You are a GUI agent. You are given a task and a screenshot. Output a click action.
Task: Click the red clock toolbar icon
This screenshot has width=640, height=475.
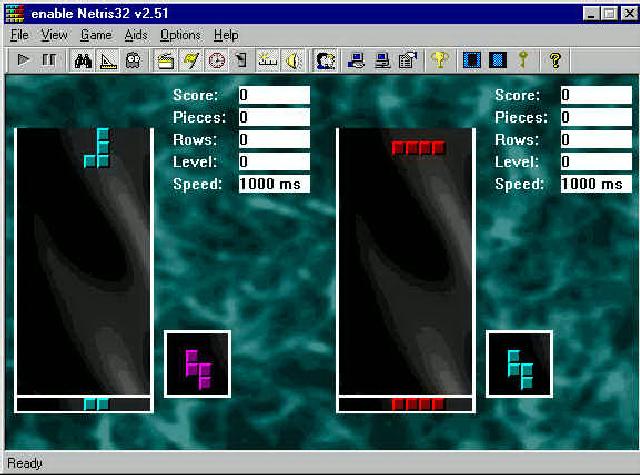[x=216, y=61]
